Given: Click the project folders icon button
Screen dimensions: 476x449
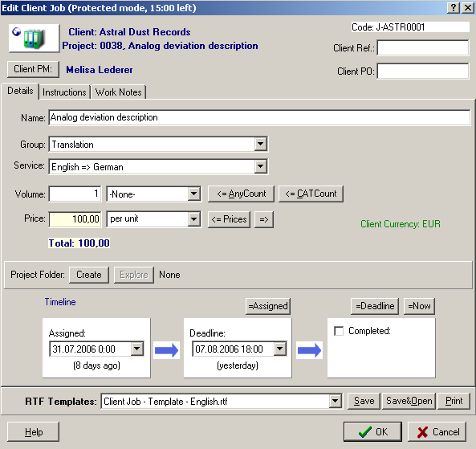Looking at the screenshot, I should pyautogui.click(x=34, y=39).
